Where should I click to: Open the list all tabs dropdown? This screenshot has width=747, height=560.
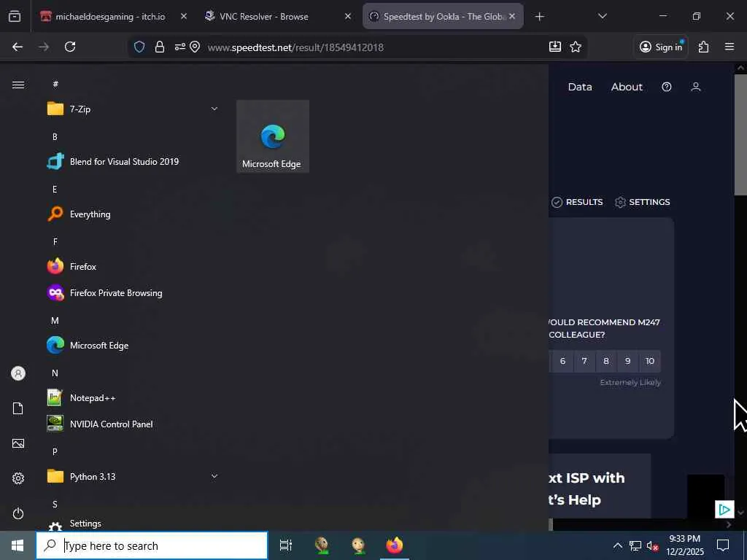(x=602, y=16)
